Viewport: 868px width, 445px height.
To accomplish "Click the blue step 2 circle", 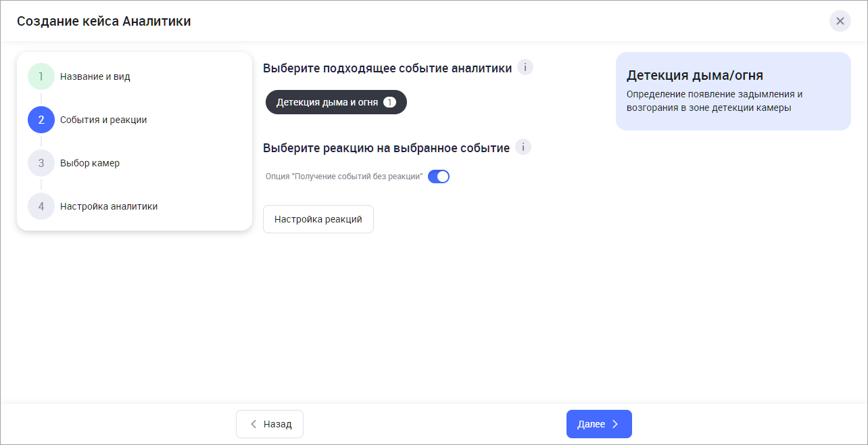I will 41,120.
